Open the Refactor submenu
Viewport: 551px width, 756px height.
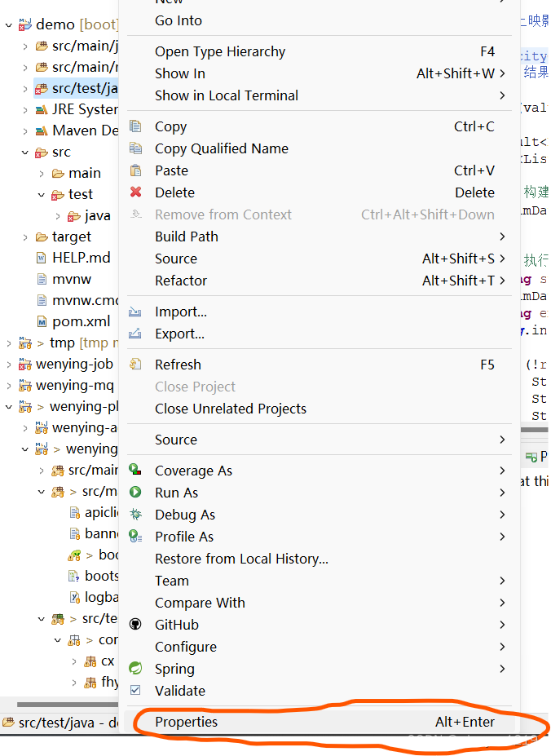click(x=320, y=281)
